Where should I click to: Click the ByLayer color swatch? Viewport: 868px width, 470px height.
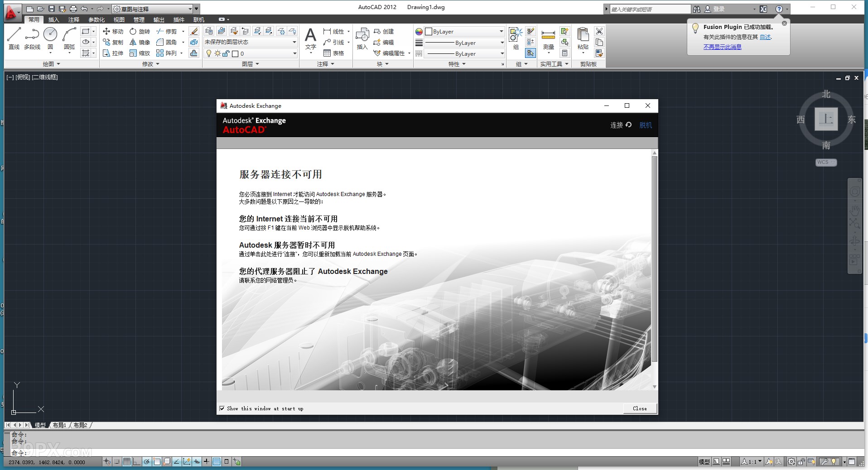429,31
